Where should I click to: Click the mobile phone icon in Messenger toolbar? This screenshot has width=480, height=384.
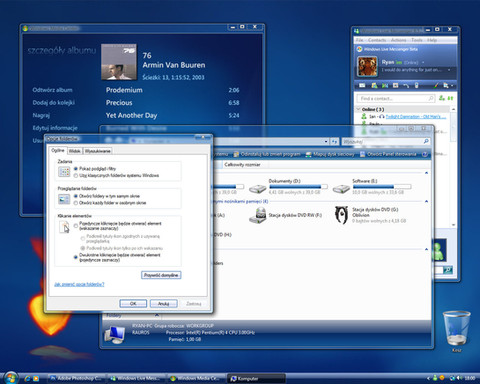(x=416, y=86)
